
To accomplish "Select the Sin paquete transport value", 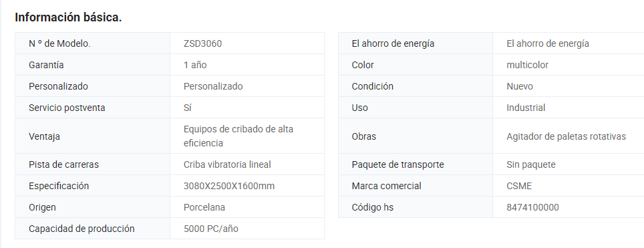I will point(531,164).
